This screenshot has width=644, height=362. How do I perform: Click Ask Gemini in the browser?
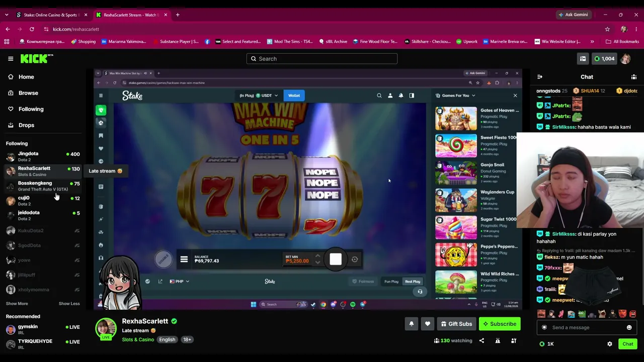point(573,15)
